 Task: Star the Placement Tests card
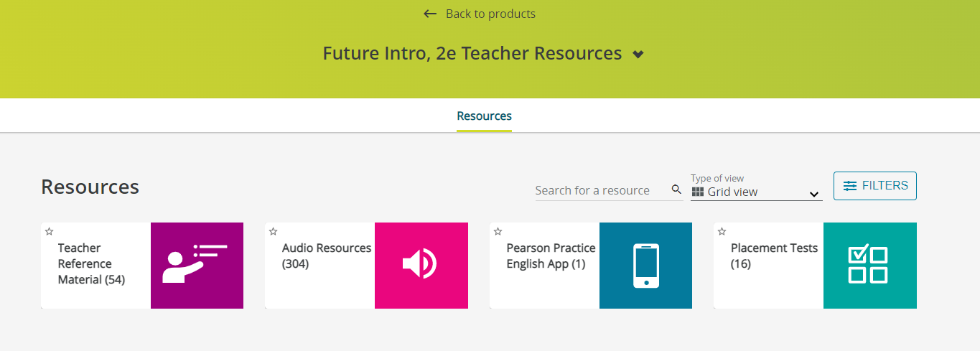pos(722,231)
